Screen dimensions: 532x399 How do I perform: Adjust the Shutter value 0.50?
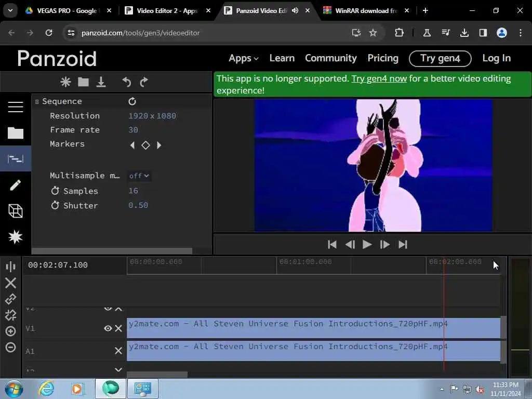(x=138, y=205)
